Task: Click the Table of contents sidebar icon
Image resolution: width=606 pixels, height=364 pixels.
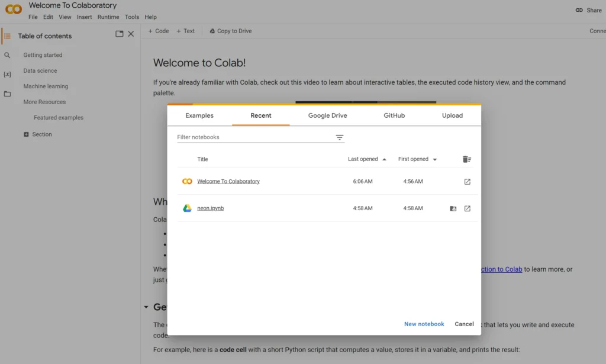Action: pos(7,36)
